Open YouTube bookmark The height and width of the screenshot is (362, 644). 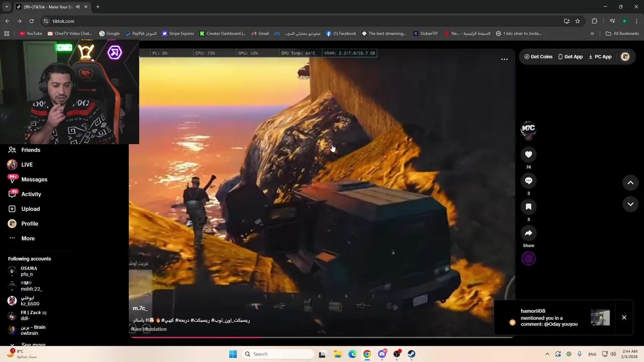point(31,34)
